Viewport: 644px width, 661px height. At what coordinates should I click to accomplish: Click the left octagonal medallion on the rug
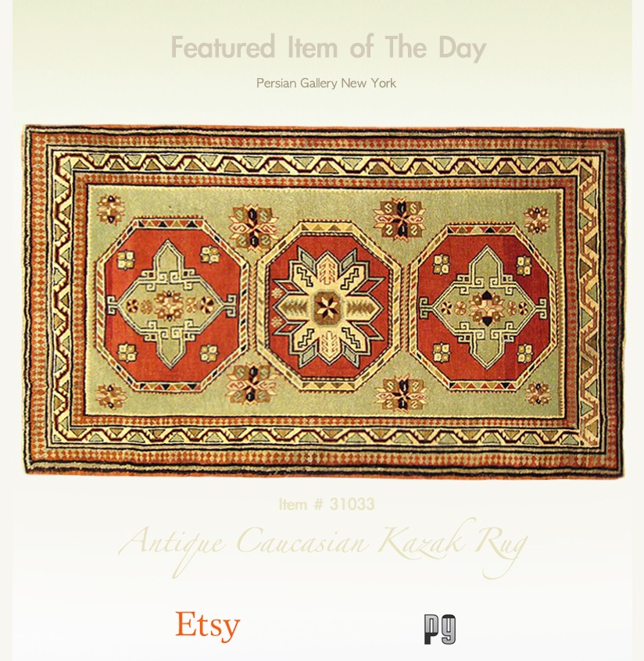(x=170, y=305)
